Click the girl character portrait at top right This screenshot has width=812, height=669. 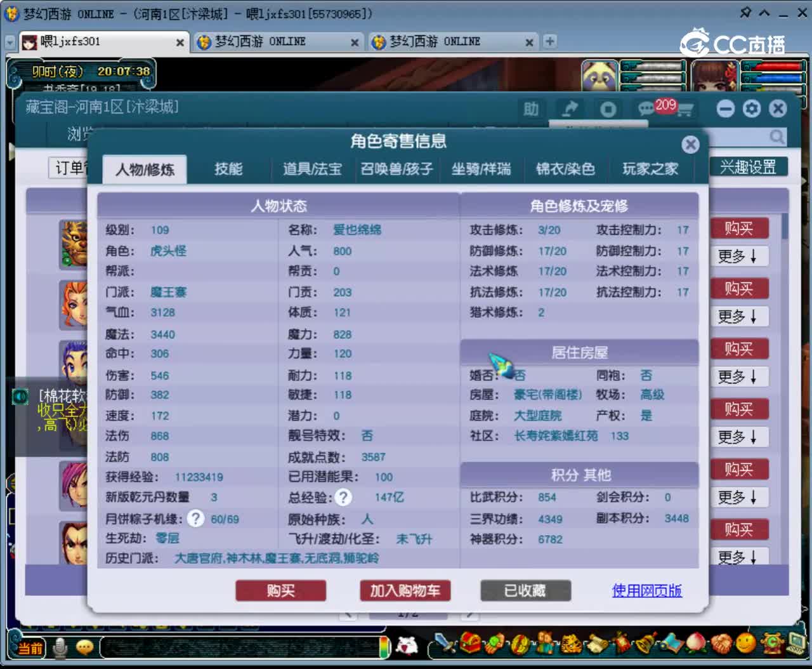[x=715, y=77]
